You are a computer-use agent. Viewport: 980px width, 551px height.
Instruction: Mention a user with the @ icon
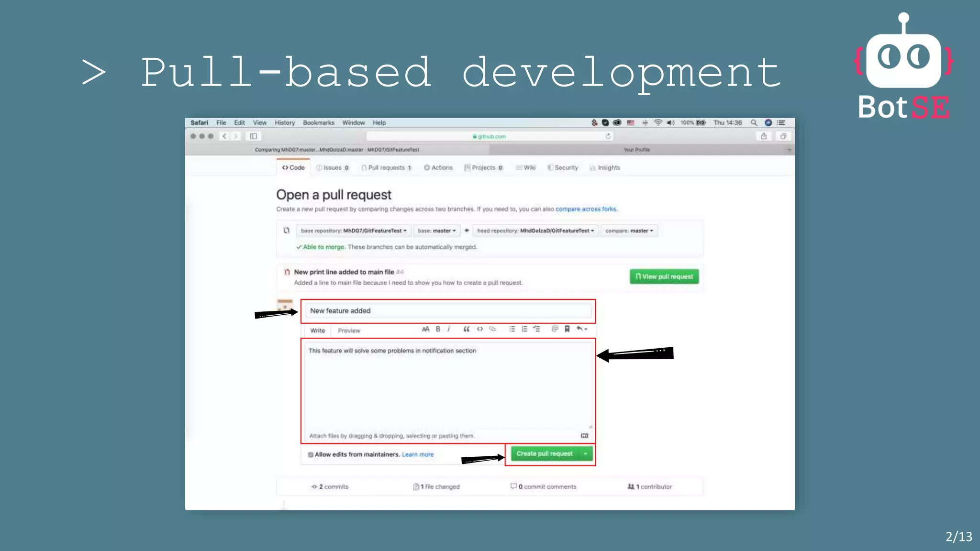tap(555, 329)
